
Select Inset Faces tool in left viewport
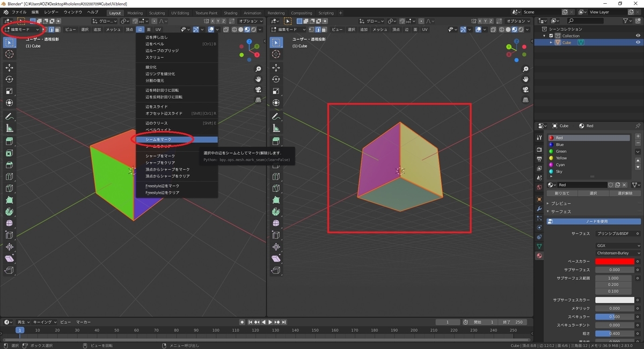tap(9, 153)
